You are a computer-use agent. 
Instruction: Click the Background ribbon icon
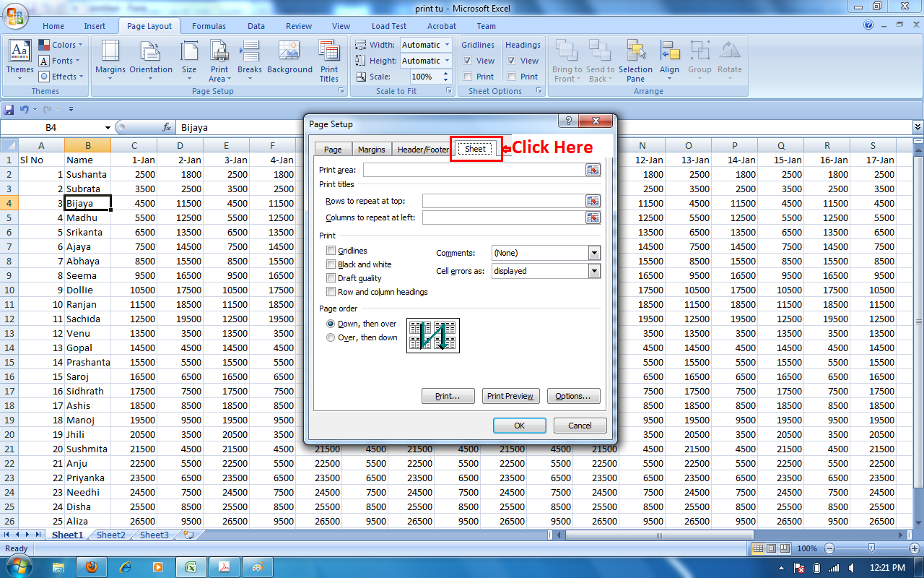289,61
